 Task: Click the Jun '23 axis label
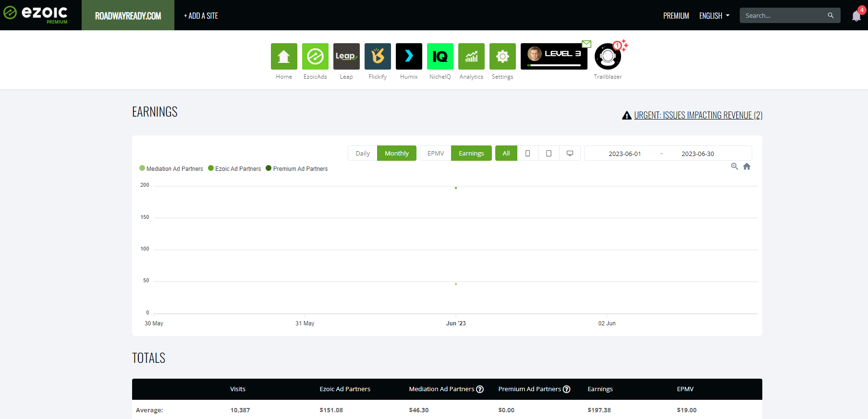click(x=456, y=323)
